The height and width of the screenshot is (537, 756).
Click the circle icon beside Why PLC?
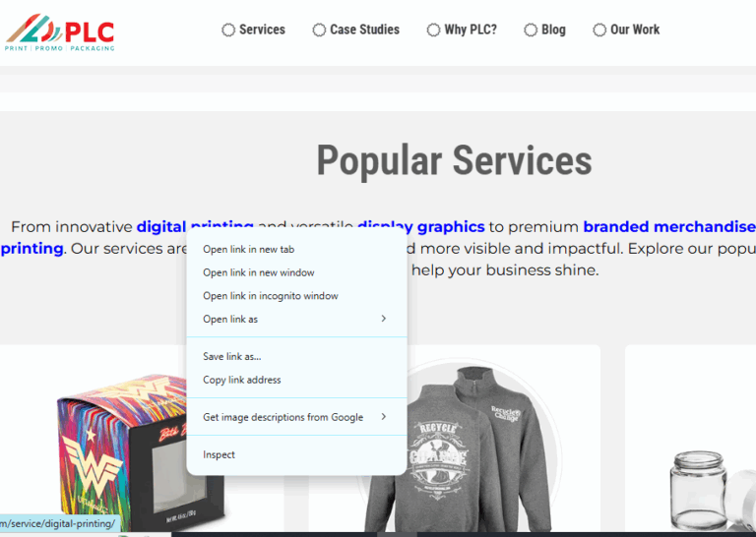pyautogui.click(x=433, y=30)
